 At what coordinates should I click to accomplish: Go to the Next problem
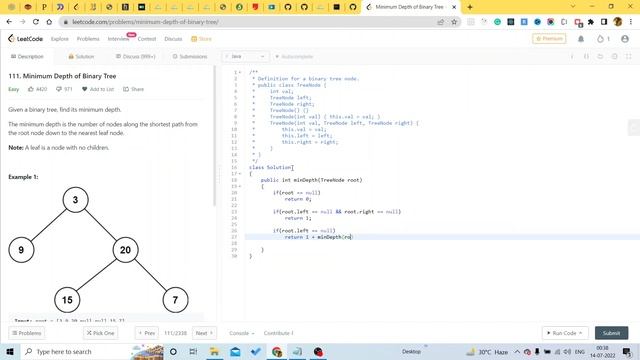204,333
